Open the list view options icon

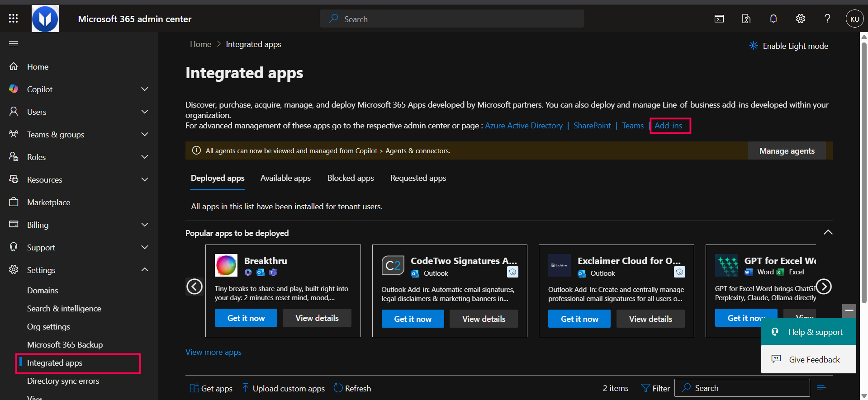(821, 388)
